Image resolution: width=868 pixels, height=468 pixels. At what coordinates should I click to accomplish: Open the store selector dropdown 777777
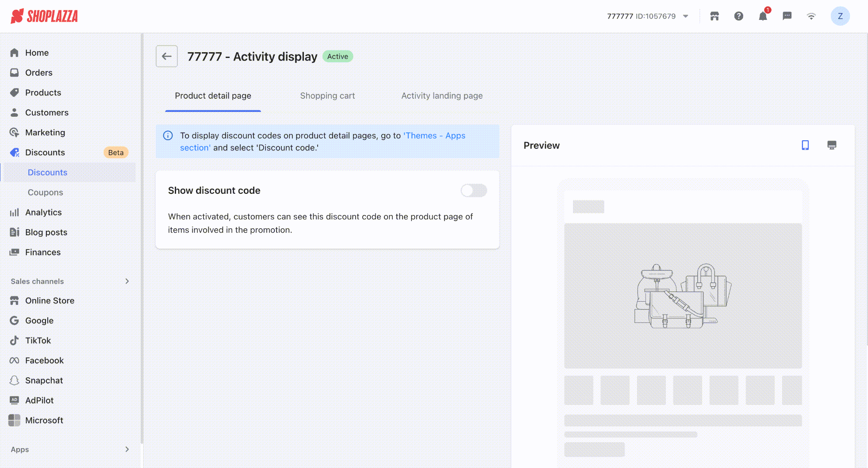(647, 16)
